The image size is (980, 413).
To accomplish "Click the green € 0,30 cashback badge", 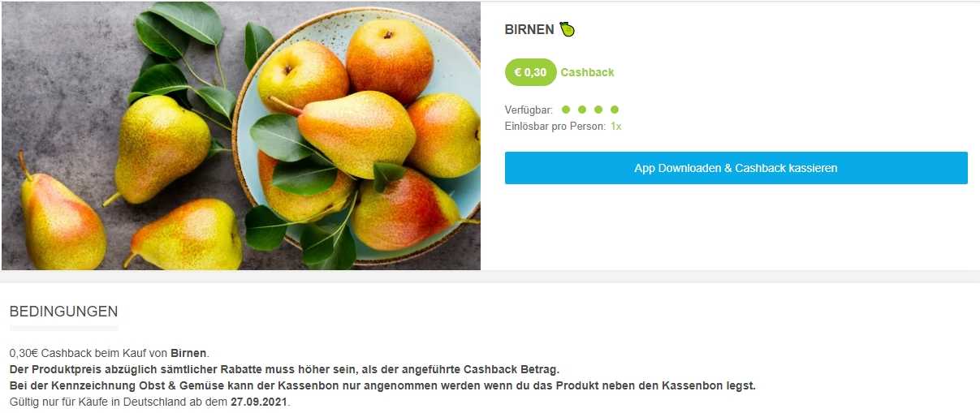I will [x=530, y=72].
